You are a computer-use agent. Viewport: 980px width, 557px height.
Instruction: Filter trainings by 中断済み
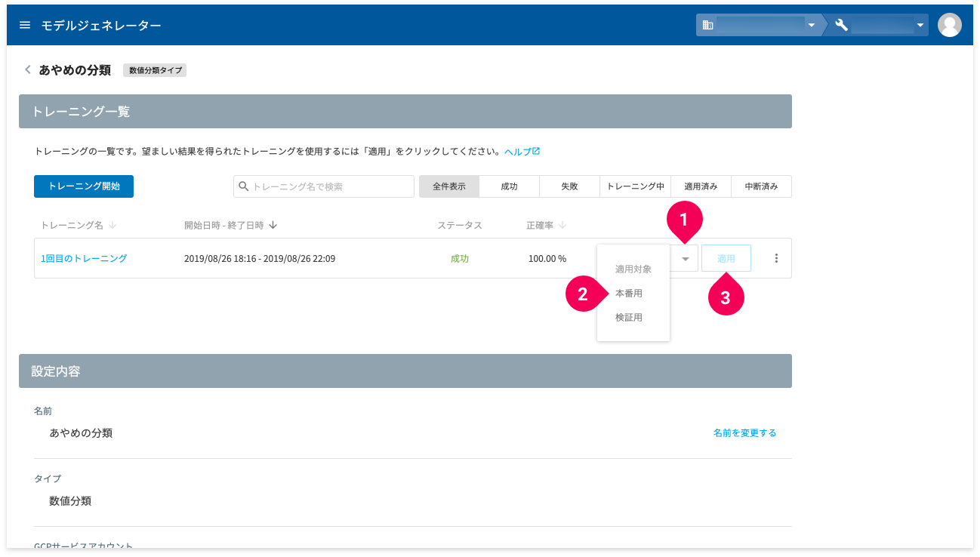(x=761, y=186)
